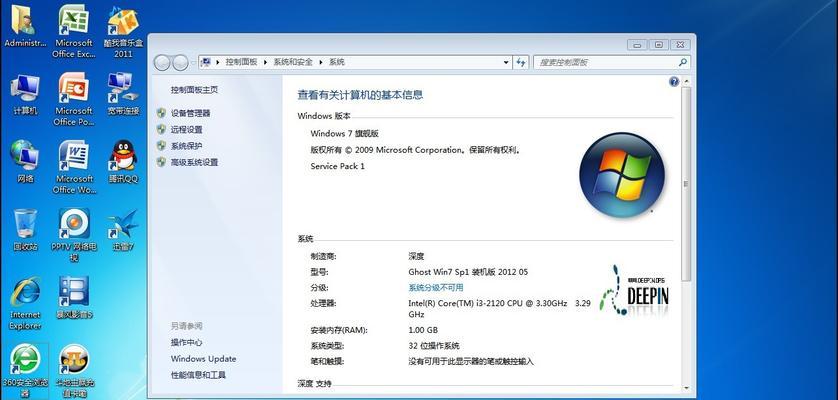
Task: Open the orange-and-black round desktop shortcut
Action: point(74,371)
